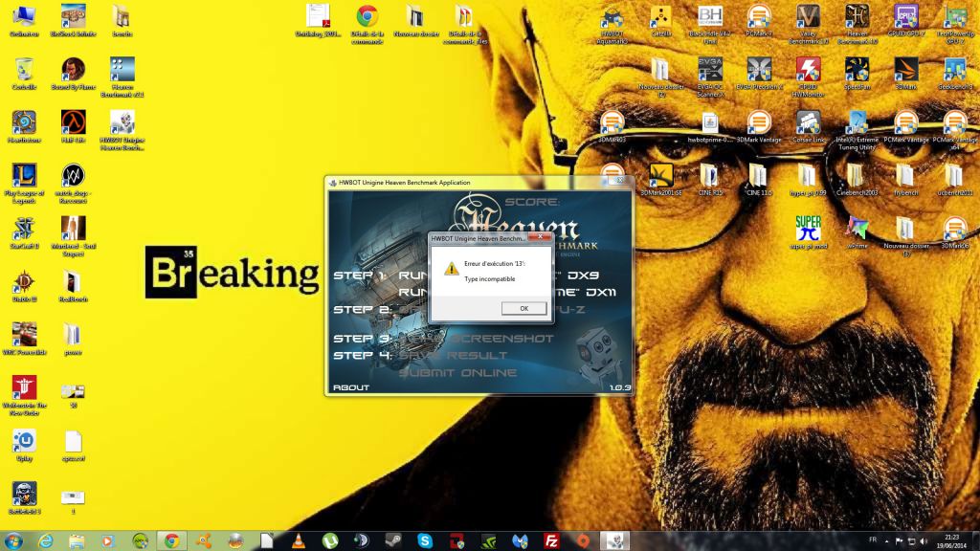Viewport: 980px width, 551px height.
Task: Click the taskbar clock showing 21:23
Action: coord(952,541)
